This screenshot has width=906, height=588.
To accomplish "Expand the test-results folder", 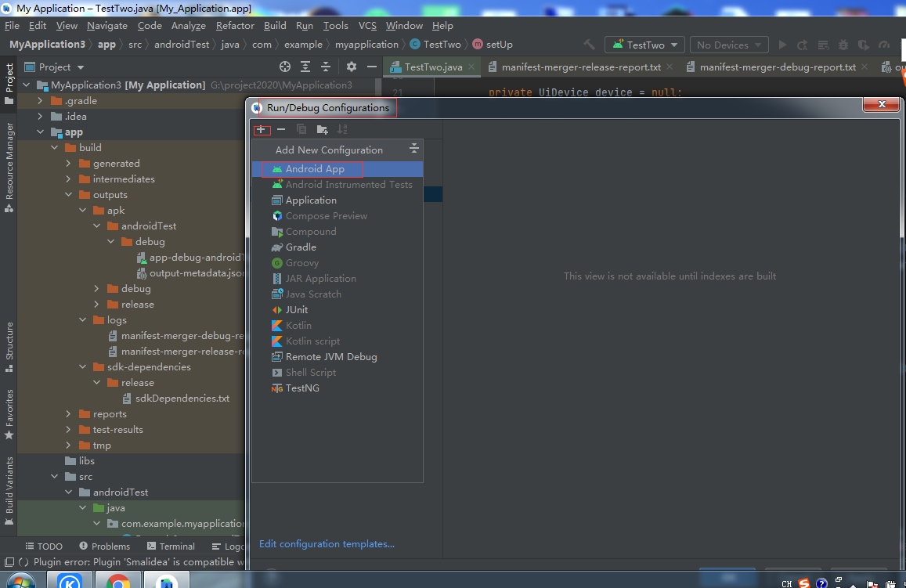I will 68,429.
